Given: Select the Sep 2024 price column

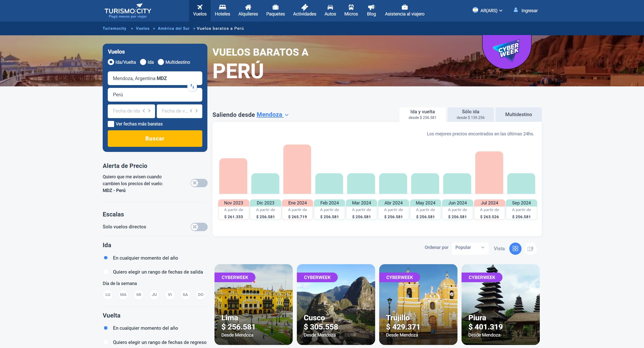Looking at the screenshot, I should (521, 210).
